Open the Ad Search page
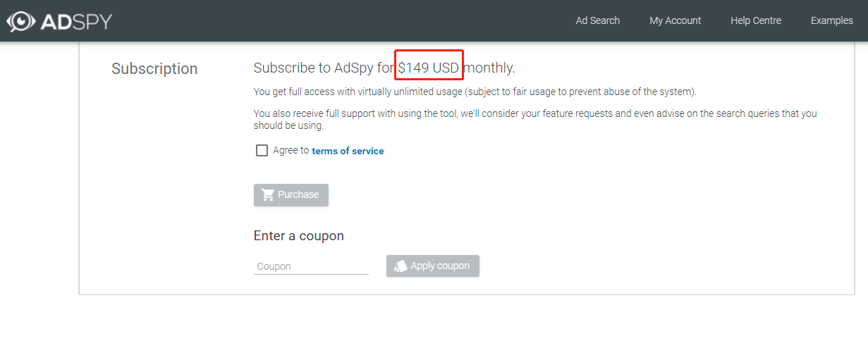The image size is (868, 348). tap(597, 20)
